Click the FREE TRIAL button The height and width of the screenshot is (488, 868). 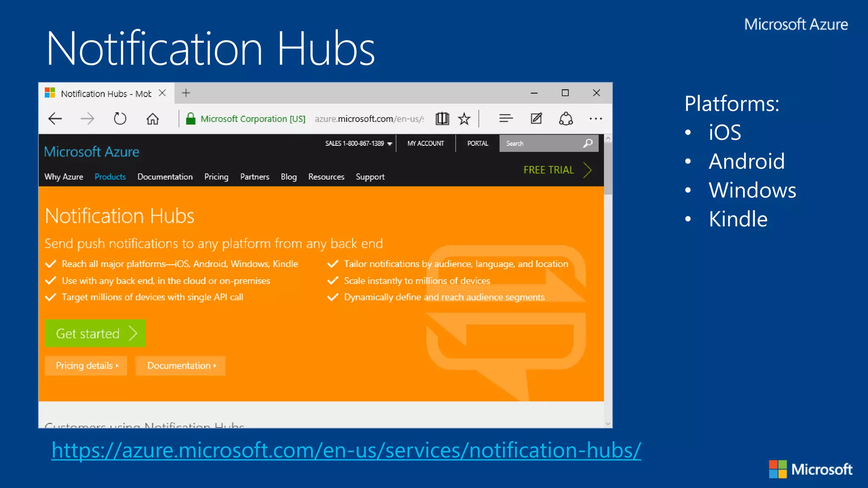click(x=557, y=170)
